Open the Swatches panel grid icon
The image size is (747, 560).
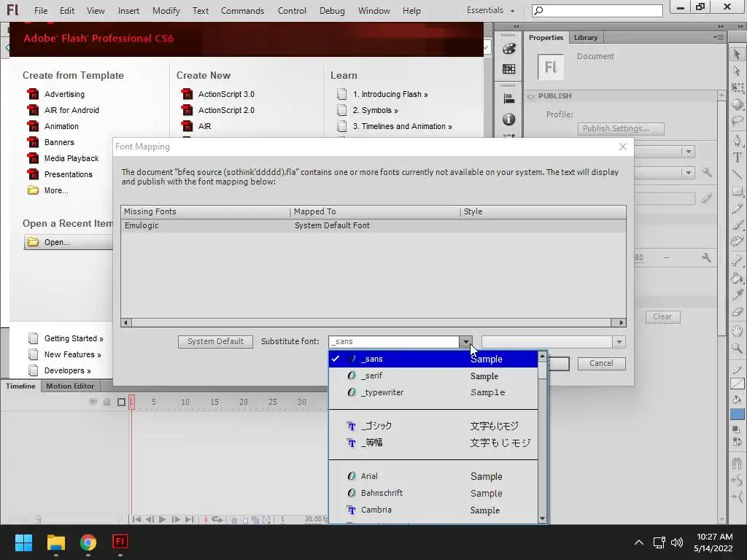[x=508, y=69]
